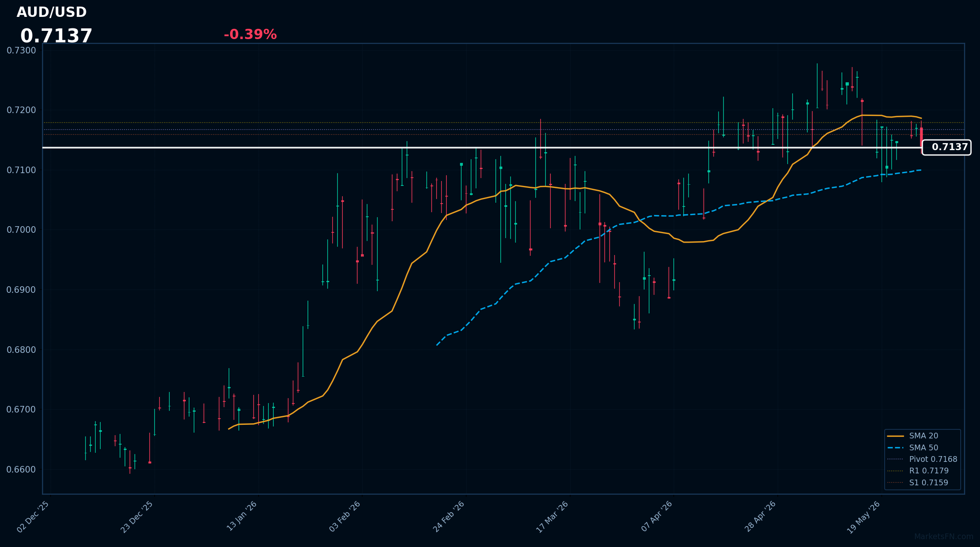
Task: Click the 0.7100 y-axis label
Action: [21, 170]
